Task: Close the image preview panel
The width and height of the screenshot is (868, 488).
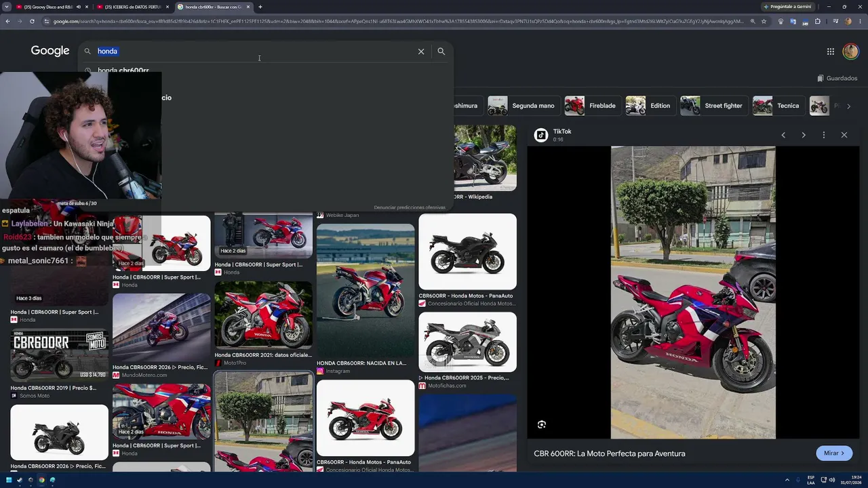Action: tap(844, 135)
